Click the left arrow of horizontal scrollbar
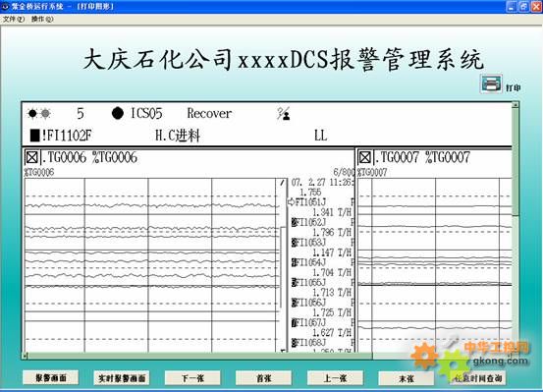 [x=25, y=356]
